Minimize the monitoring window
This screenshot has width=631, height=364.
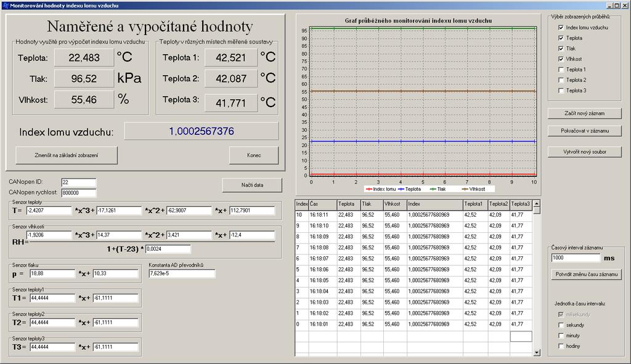pyautogui.click(x=609, y=6)
